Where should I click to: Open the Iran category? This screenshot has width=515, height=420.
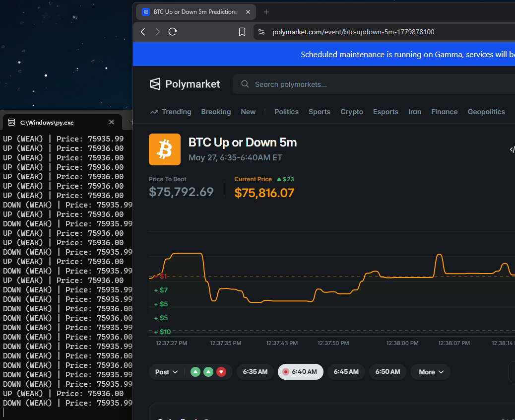pos(414,112)
